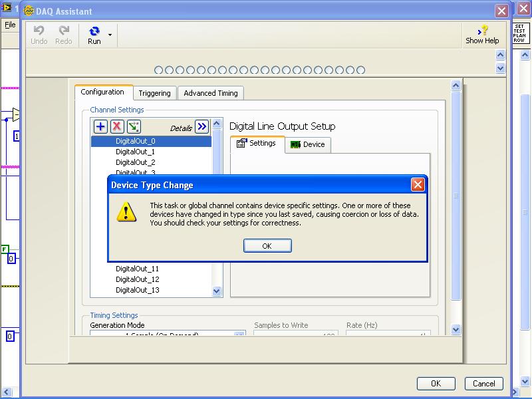The width and height of the screenshot is (532, 399).
Task: Close the Device Type Change dialog
Action: click(418, 185)
